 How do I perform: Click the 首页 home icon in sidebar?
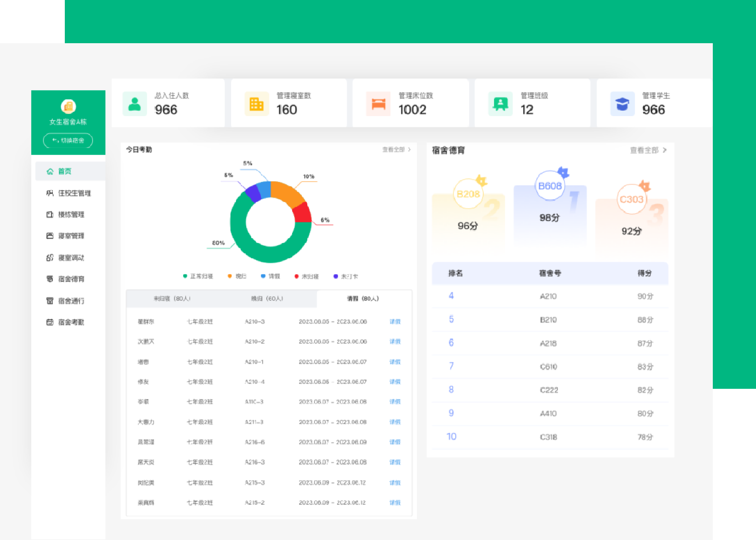tap(50, 171)
